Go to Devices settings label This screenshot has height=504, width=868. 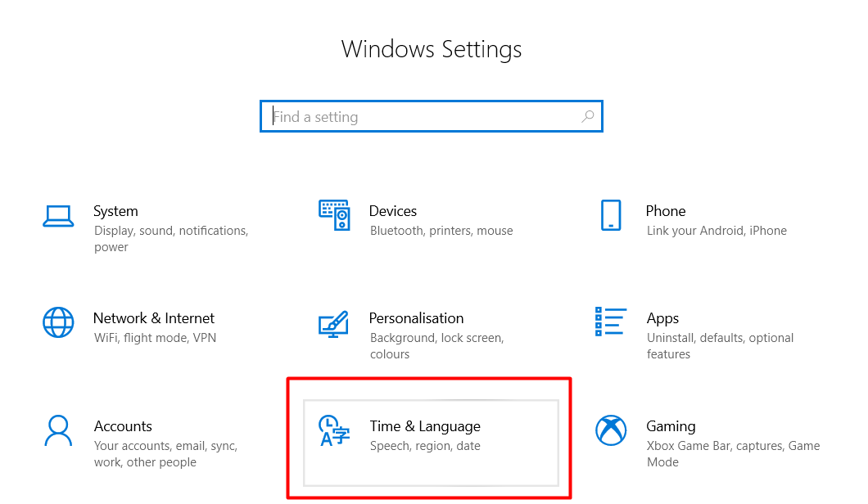(x=392, y=211)
